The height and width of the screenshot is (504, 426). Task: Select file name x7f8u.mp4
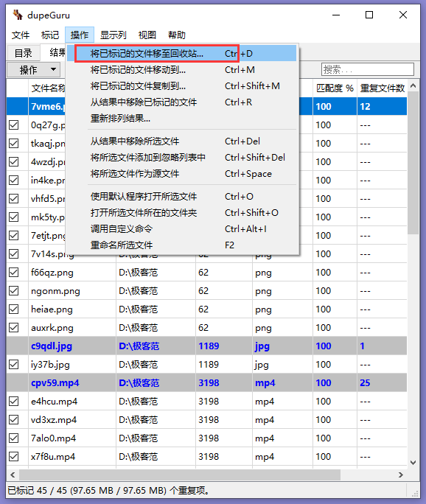tap(53, 457)
